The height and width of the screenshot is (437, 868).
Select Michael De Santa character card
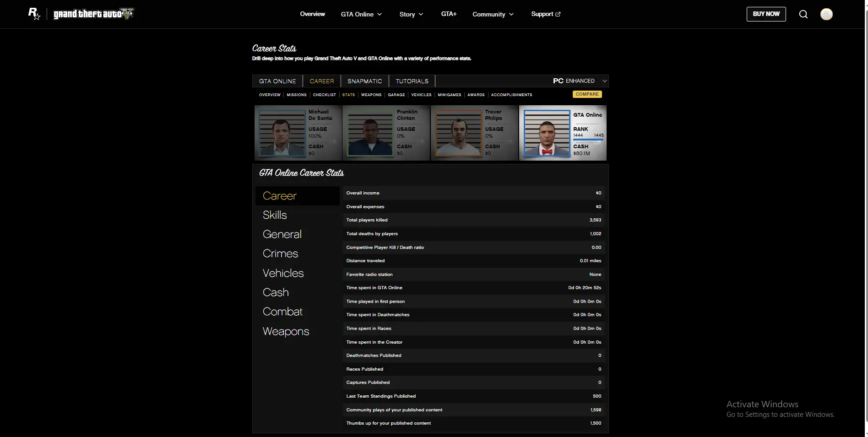298,133
